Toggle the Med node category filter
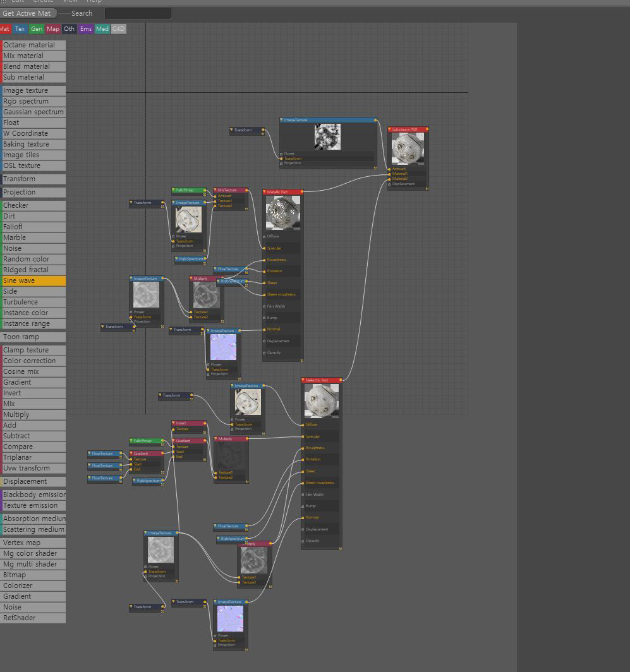The height and width of the screenshot is (672, 630). pos(102,29)
